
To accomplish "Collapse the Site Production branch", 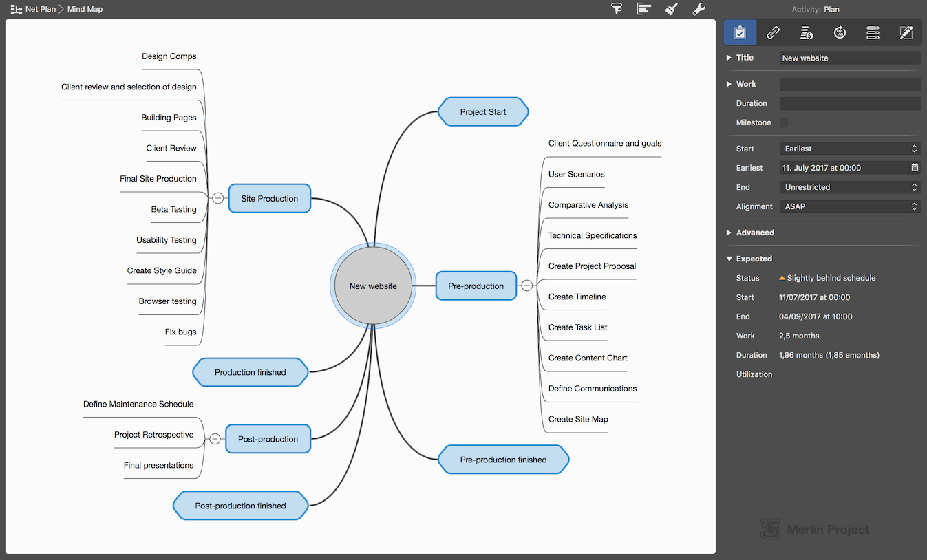I will pos(218,198).
